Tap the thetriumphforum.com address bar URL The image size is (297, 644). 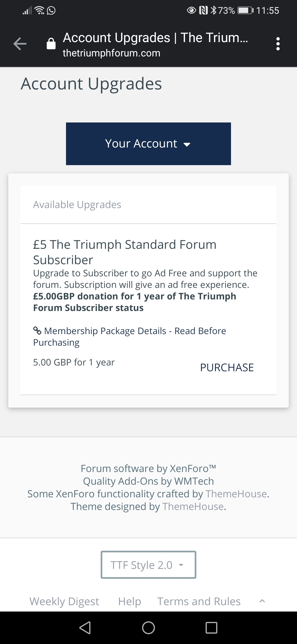pos(111,53)
